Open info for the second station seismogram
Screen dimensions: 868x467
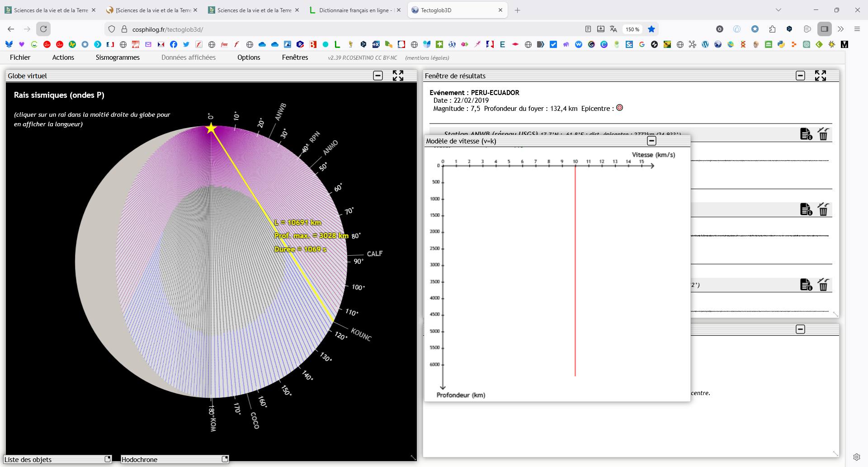tap(806, 210)
